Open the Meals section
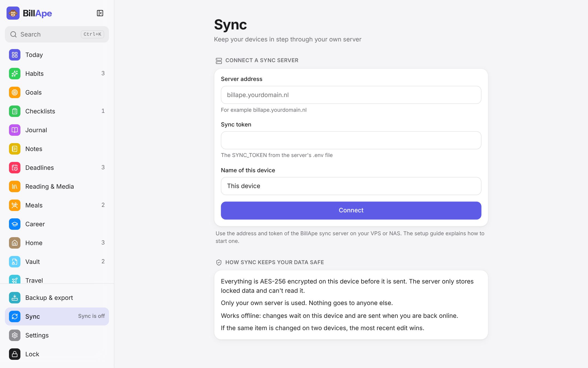This screenshot has width=588, height=368. click(x=57, y=205)
